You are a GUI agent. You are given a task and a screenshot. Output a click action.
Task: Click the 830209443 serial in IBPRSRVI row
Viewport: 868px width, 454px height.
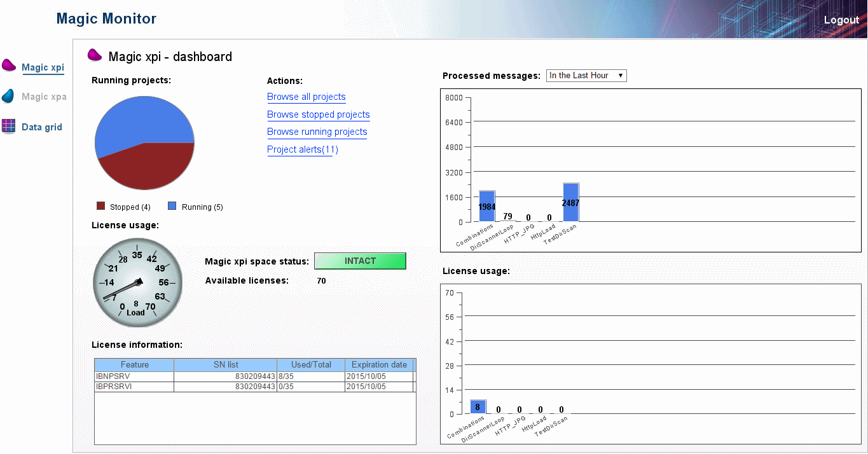coord(226,387)
